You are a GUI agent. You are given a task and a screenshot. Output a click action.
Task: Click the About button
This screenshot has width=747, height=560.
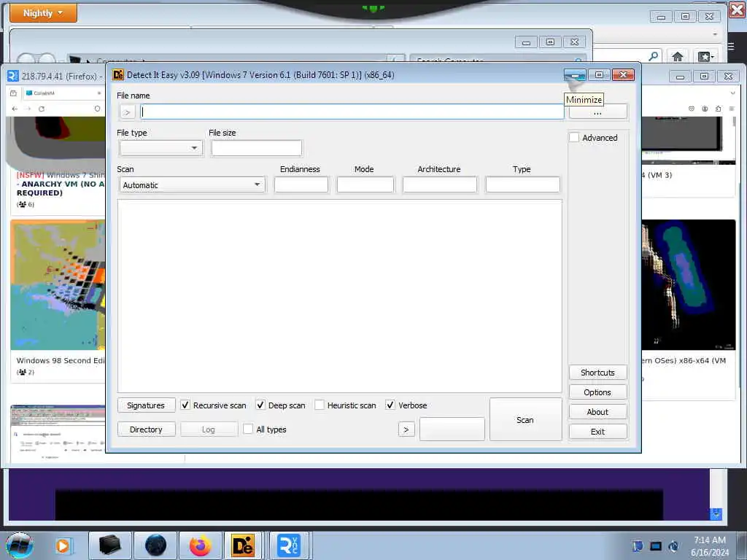click(597, 412)
